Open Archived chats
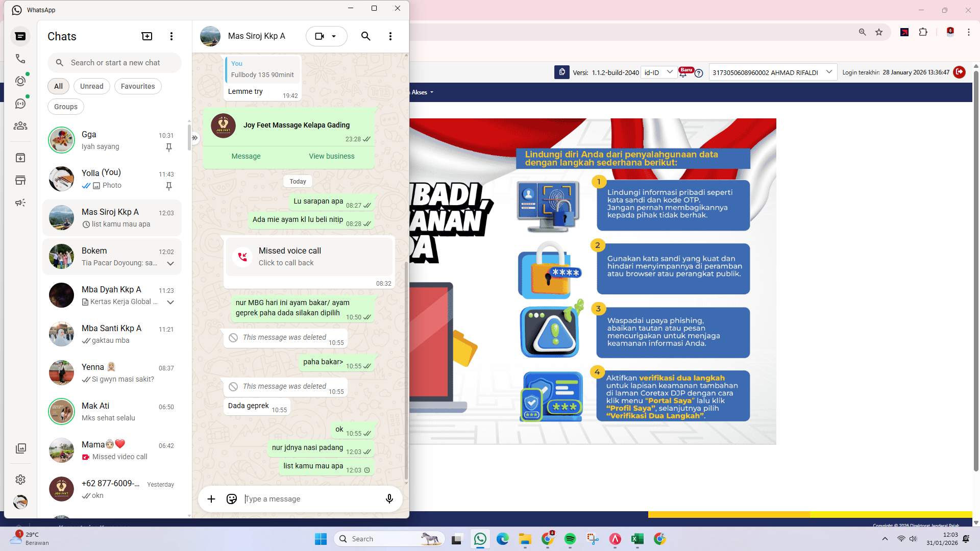This screenshot has height=551, width=980. pos(20,158)
